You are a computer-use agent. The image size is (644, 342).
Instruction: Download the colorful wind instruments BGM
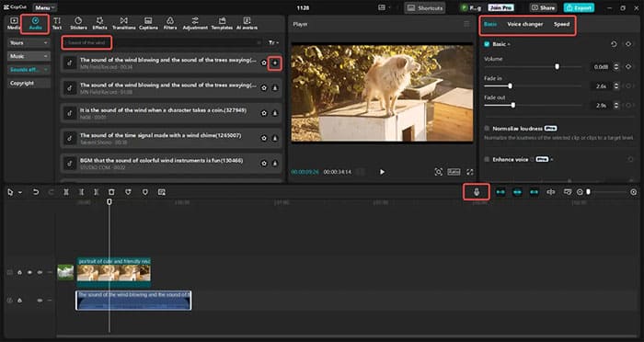(x=275, y=164)
